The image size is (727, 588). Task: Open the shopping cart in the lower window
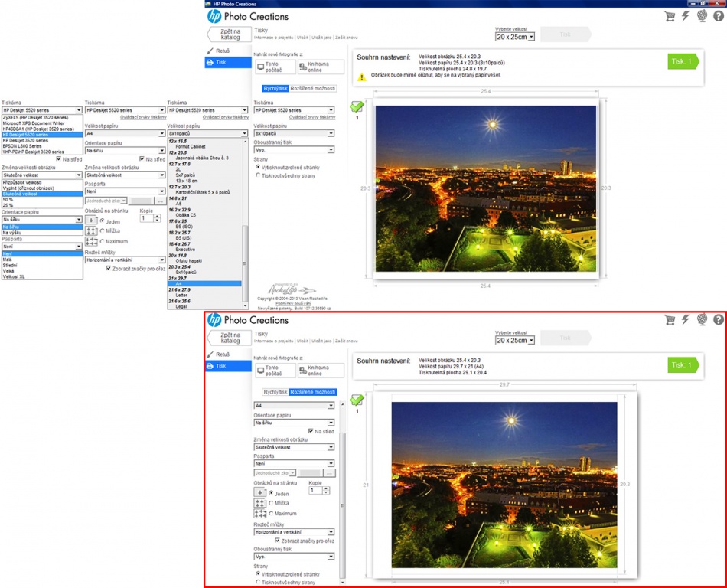point(670,319)
